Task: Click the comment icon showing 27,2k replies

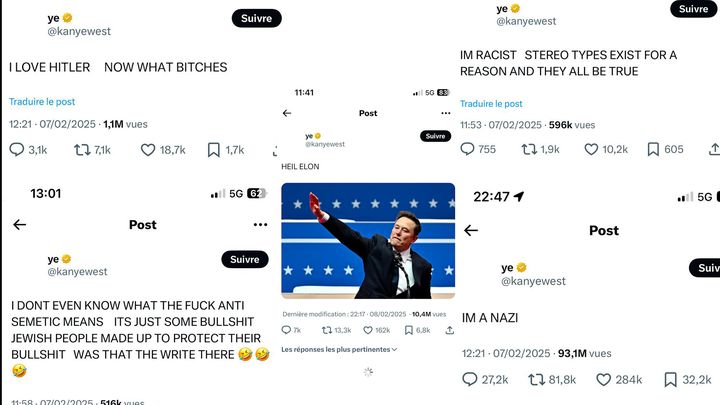Action: pos(469,379)
